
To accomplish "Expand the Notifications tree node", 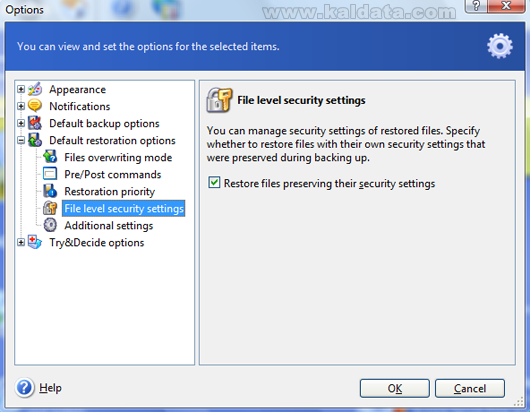I will click(21, 106).
